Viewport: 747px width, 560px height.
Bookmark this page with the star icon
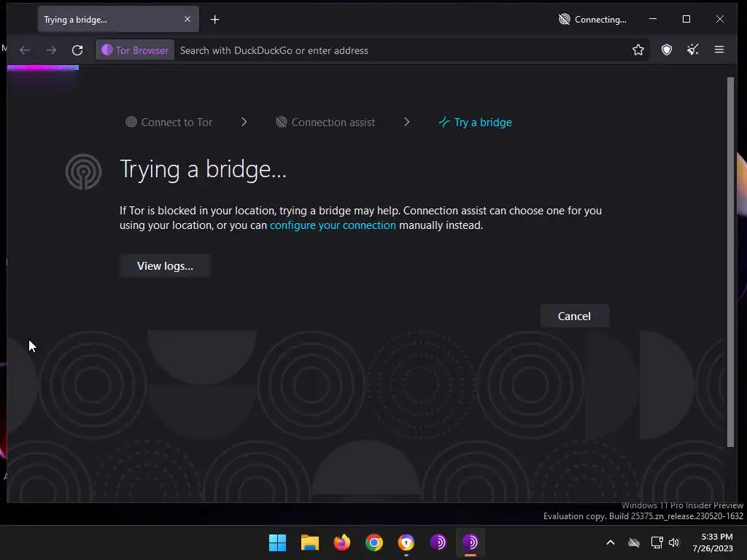pos(638,50)
